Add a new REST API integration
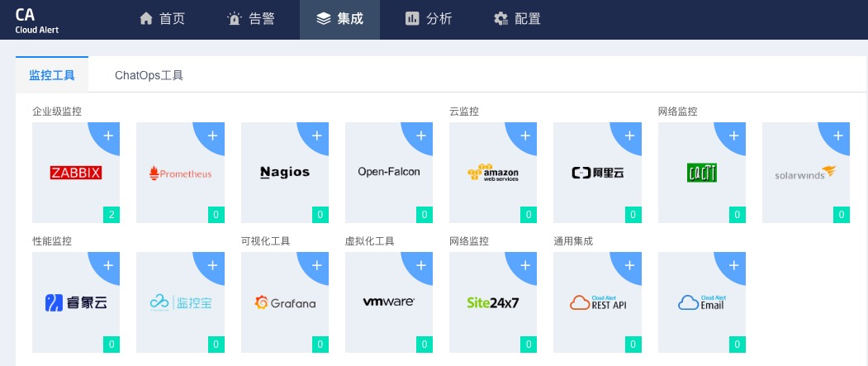The width and height of the screenshot is (868, 366). [629, 265]
